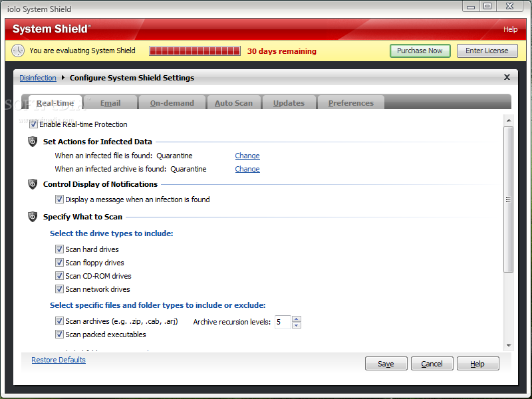
Task: Toggle Scan CD-ROM drives checkbox
Action: (x=59, y=275)
